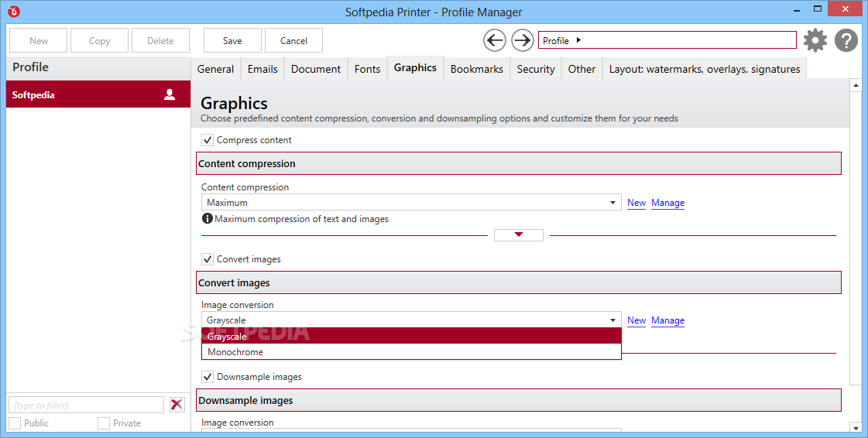Open help with the question mark icon
Image resolution: width=868 pixels, height=438 pixels.
(846, 40)
